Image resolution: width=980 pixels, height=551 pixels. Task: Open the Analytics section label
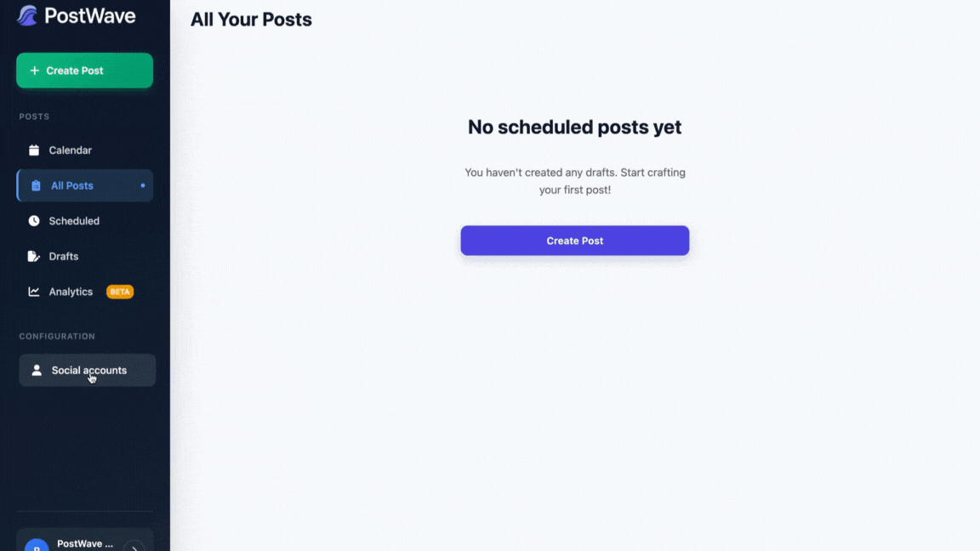71,292
